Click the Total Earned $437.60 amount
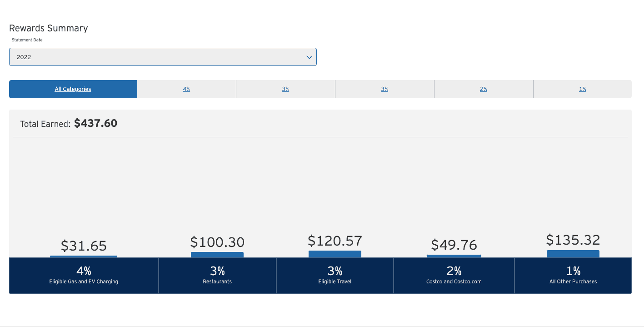 95,123
